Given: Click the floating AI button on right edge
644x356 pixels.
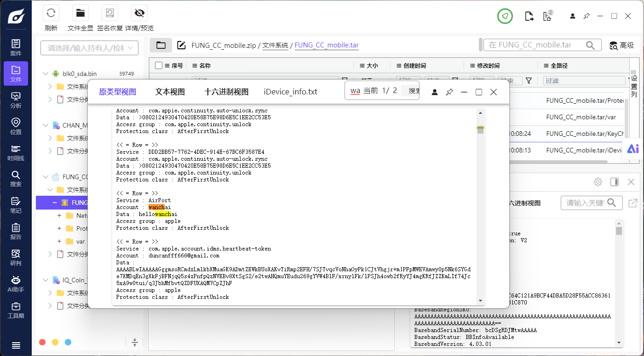Looking at the screenshot, I should [x=633, y=149].
